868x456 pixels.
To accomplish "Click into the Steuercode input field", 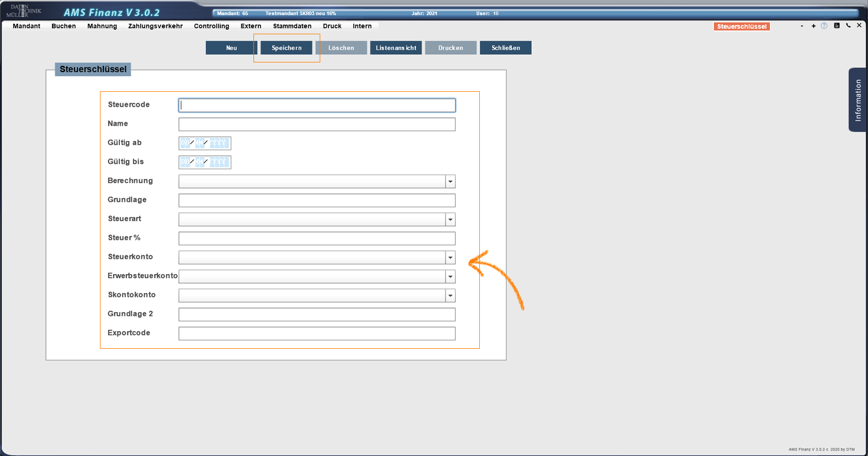I will click(x=316, y=106).
